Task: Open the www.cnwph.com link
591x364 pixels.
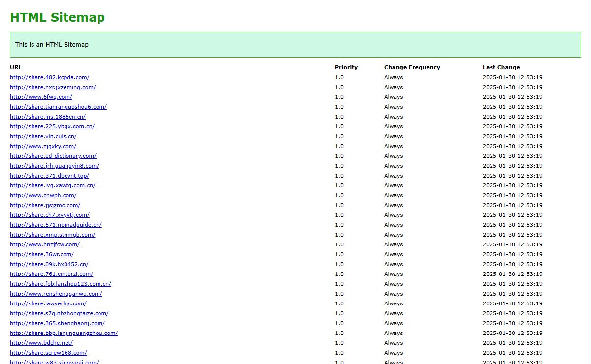Action: (43, 195)
